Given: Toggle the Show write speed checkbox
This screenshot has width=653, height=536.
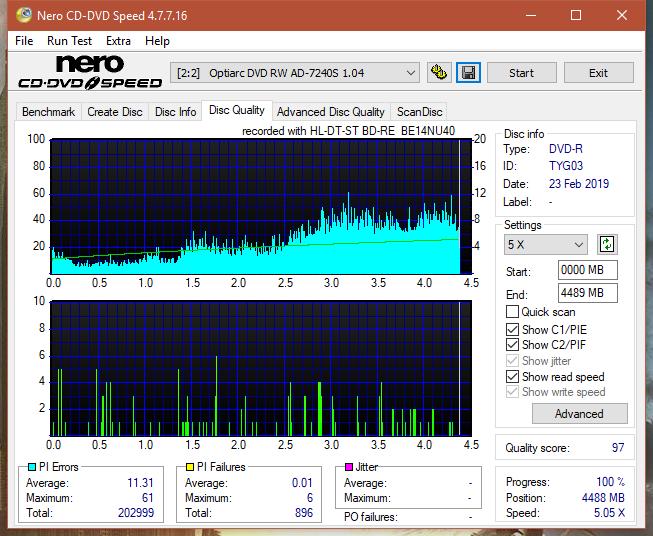Looking at the screenshot, I should (512, 392).
